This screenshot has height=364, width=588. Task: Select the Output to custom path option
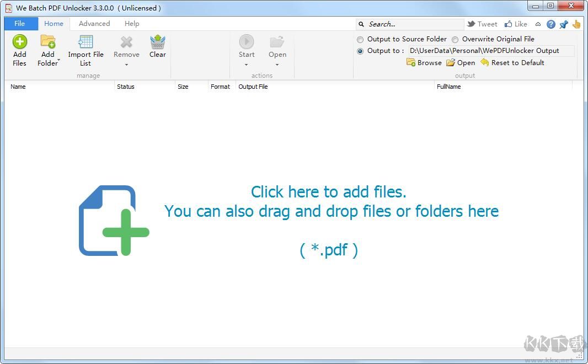coord(360,51)
